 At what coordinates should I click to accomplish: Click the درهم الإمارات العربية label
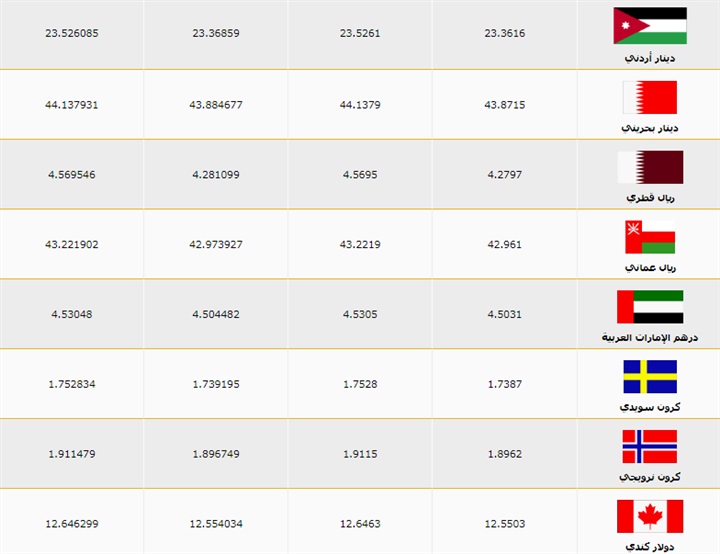click(x=650, y=338)
